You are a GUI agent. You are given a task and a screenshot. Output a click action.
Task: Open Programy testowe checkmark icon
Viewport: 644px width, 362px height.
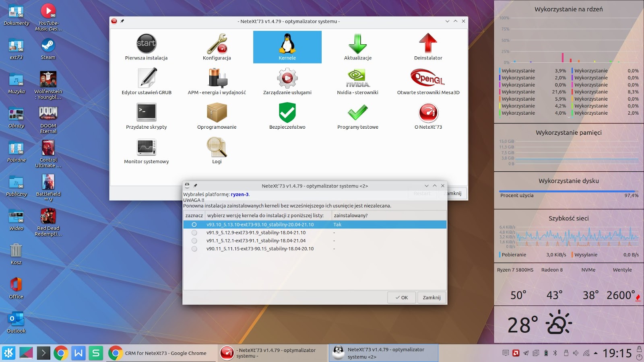click(x=358, y=116)
